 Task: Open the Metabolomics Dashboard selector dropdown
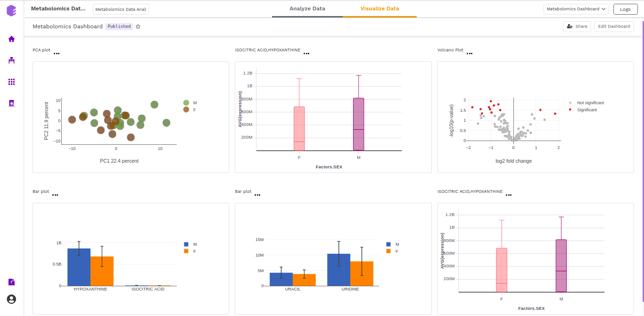coord(576,8)
